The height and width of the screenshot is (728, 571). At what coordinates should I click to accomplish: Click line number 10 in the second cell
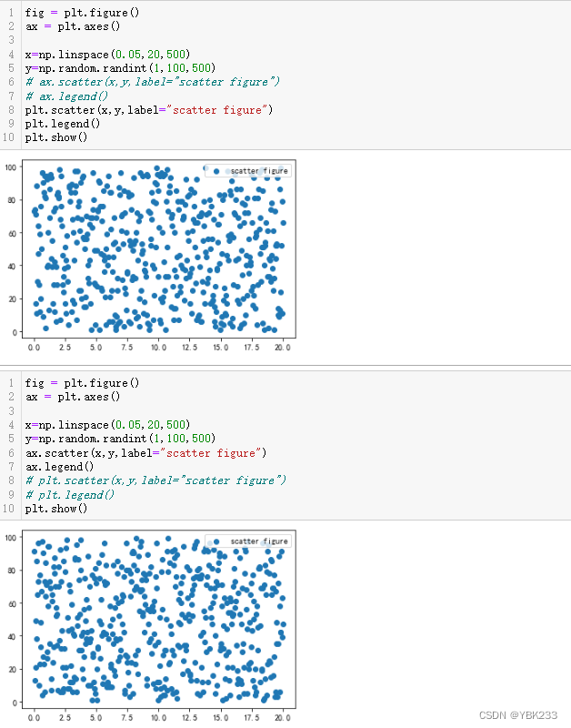point(9,508)
